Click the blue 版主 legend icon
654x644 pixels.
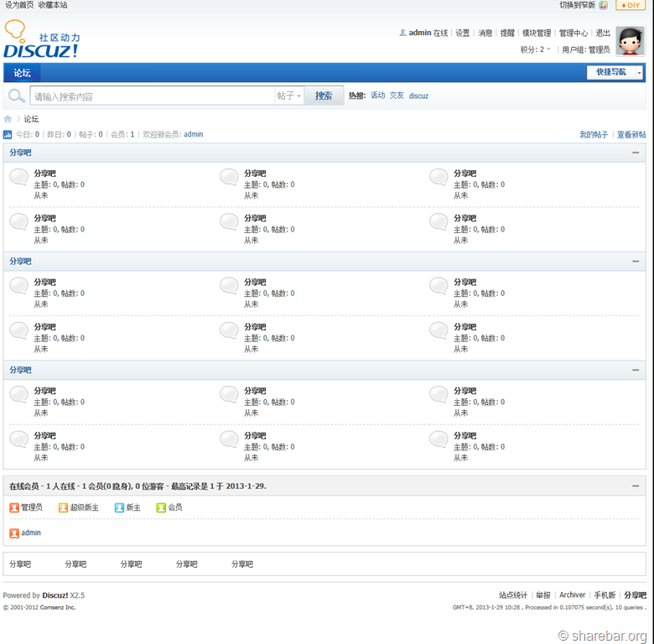(119, 507)
